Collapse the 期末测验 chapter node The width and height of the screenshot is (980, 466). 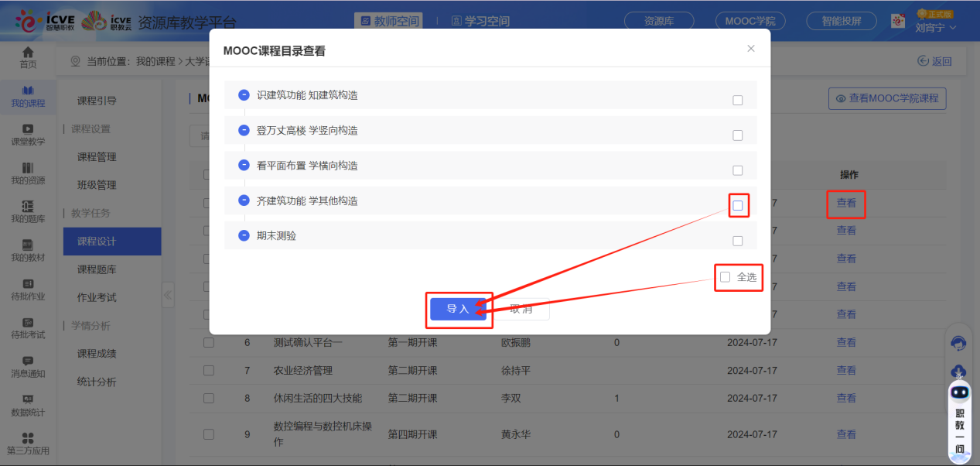(244, 235)
